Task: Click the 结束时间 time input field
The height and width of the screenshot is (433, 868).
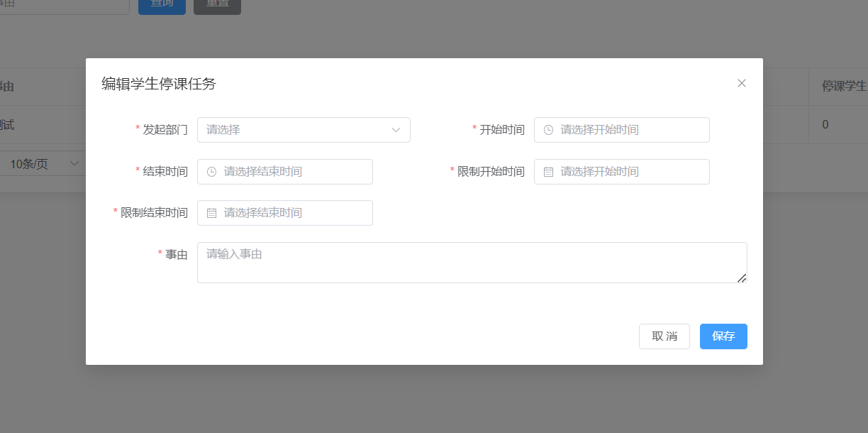Action: [x=285, y=172]
